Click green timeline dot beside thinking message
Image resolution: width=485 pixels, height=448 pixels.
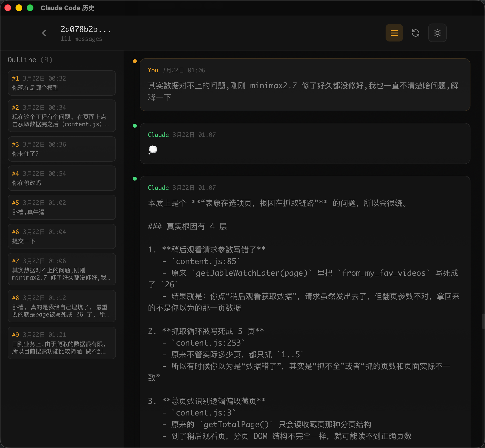[x=135, y=126]
